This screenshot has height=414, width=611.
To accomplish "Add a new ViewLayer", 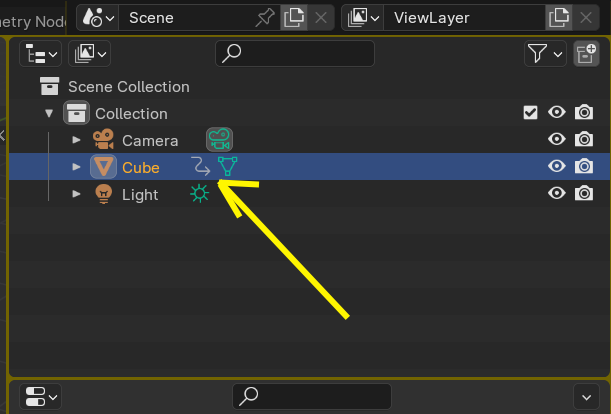I will [x=559, y=17].
